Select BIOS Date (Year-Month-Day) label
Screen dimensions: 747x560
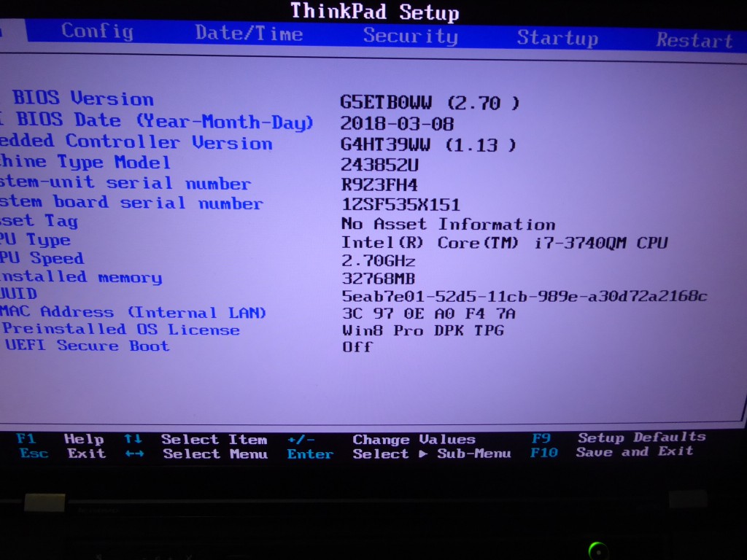tap(158, 120)
